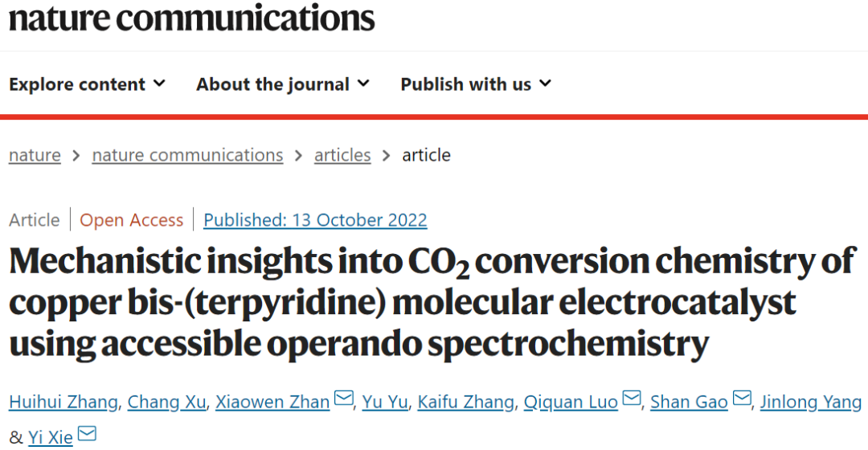Screen dimensions: 868x450
Task: Click the email icon next to Yi Xie
Action: (87, 433)
